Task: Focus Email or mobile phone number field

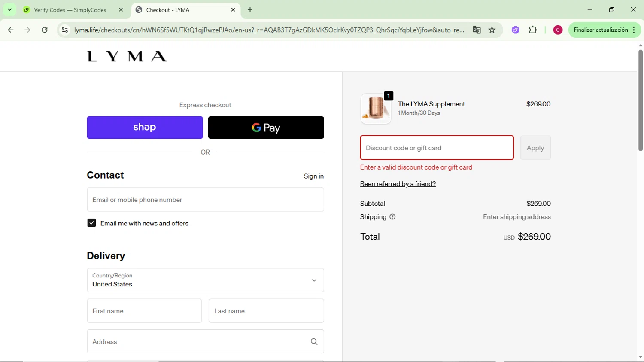Action: pyautogui.click(x=205, y=200)
